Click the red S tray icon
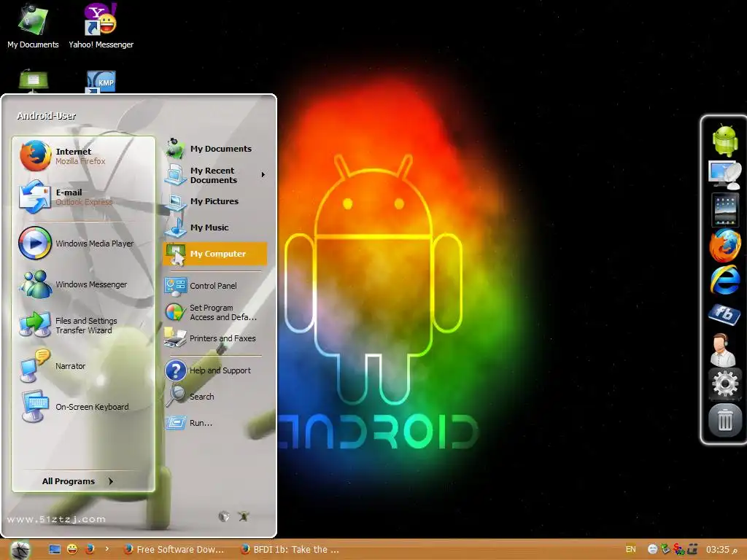This screenshot has width=747, height=560. click(679, 550)
